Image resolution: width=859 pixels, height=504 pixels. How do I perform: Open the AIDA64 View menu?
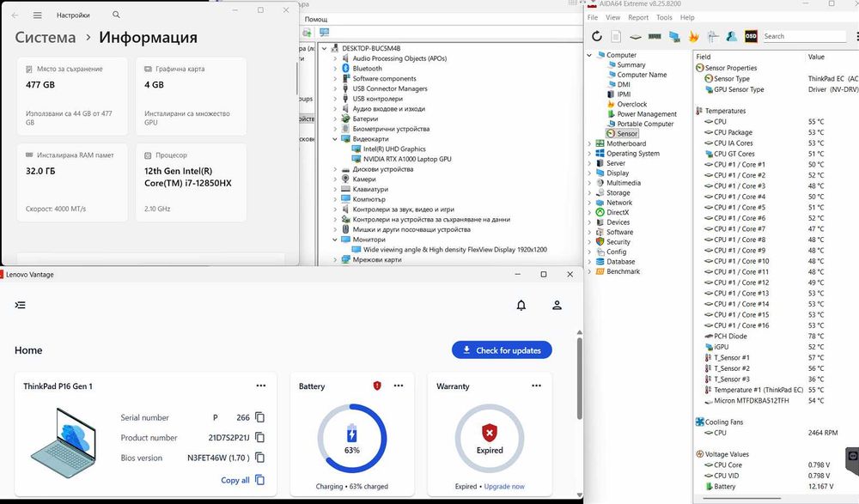point(613,17)
